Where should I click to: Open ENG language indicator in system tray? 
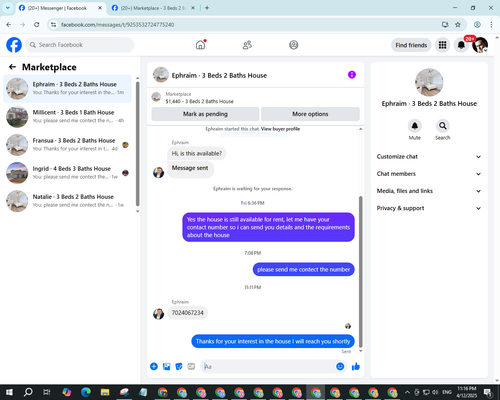pyautogui.click(x=447, y=392)
